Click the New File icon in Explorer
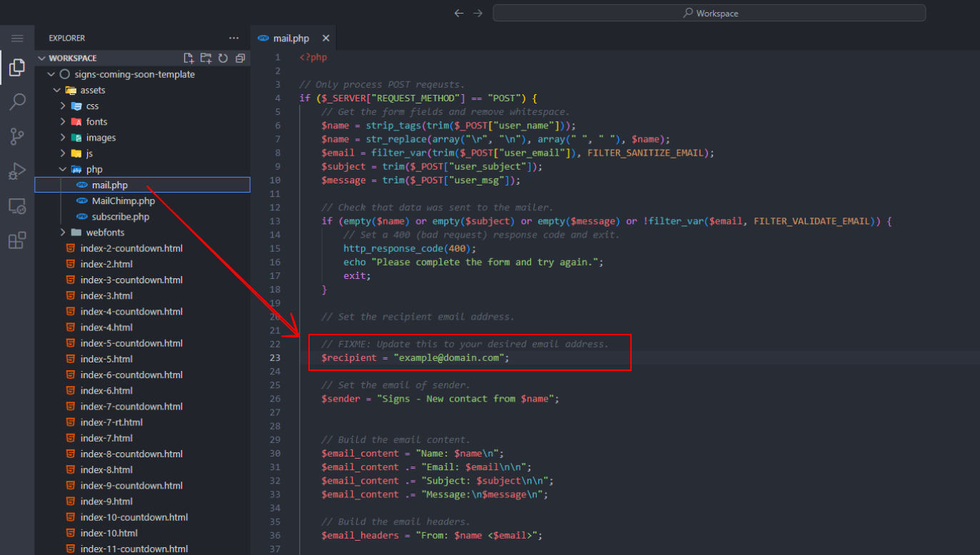This screenshot has height=555, width=980. [188, 58]
